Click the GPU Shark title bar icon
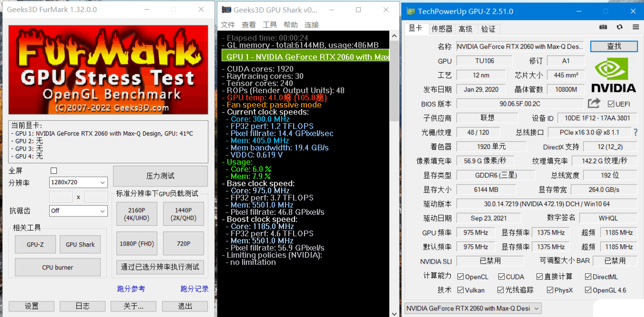Screen dimensions: 644x317 point(226,10)
